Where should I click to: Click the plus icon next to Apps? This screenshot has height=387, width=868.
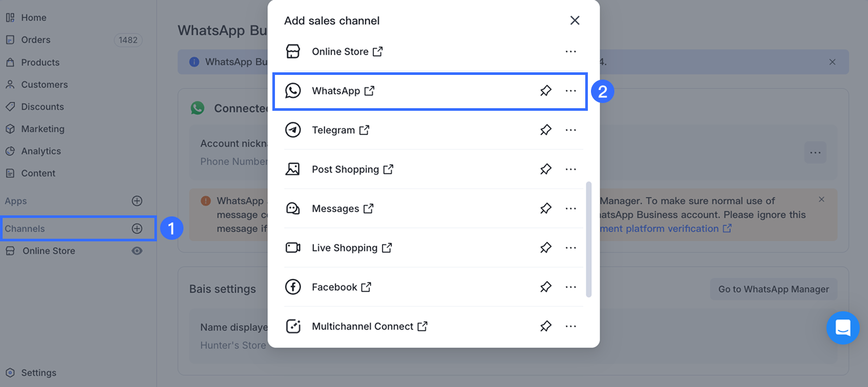[x=137, y=201]
